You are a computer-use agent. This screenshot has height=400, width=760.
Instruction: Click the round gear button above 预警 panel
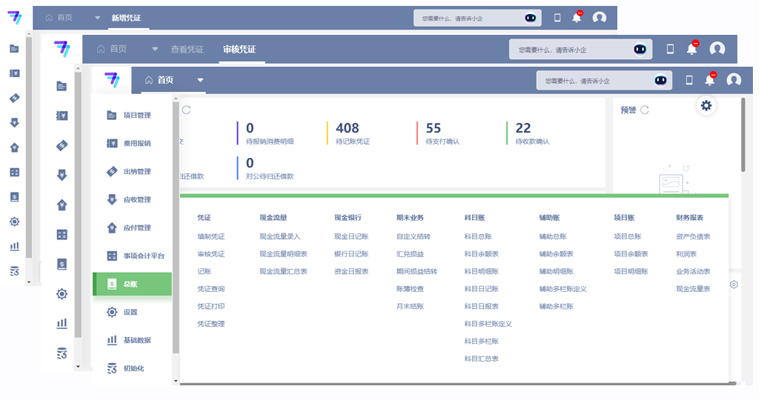click(706, 106)
